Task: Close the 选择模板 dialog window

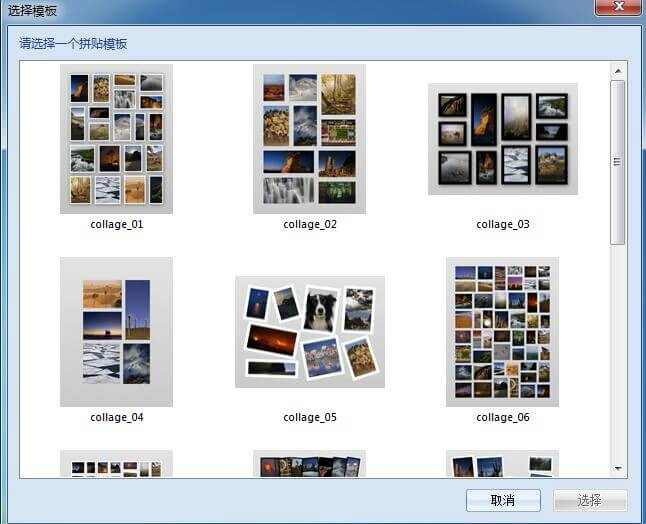Action: click(x=617, y=9)
